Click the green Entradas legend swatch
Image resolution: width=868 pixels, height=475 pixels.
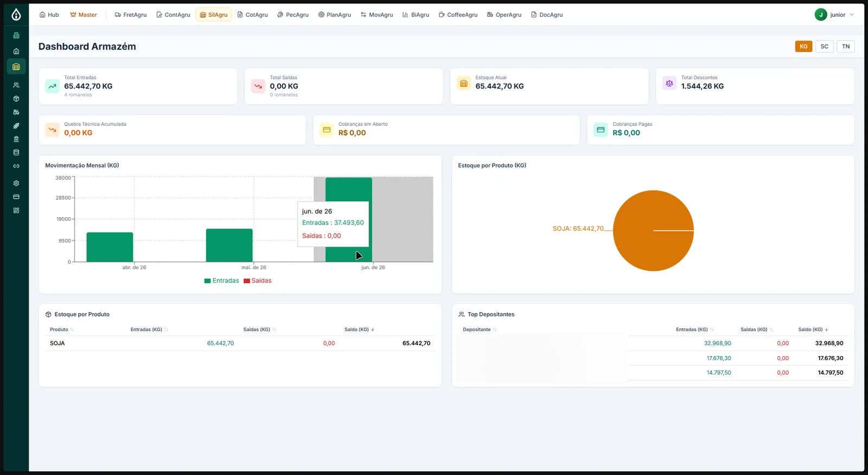coord(207,281)
